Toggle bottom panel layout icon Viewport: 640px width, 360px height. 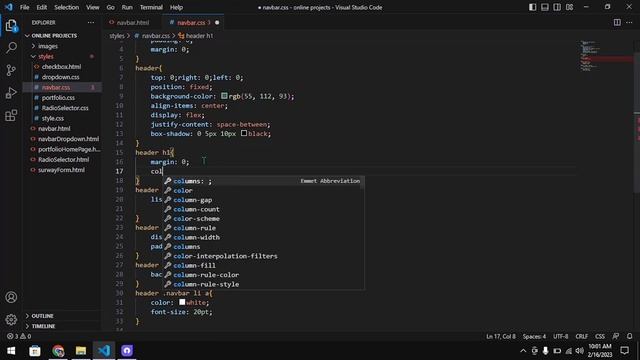pyautogui.click(x=544, y=7)
